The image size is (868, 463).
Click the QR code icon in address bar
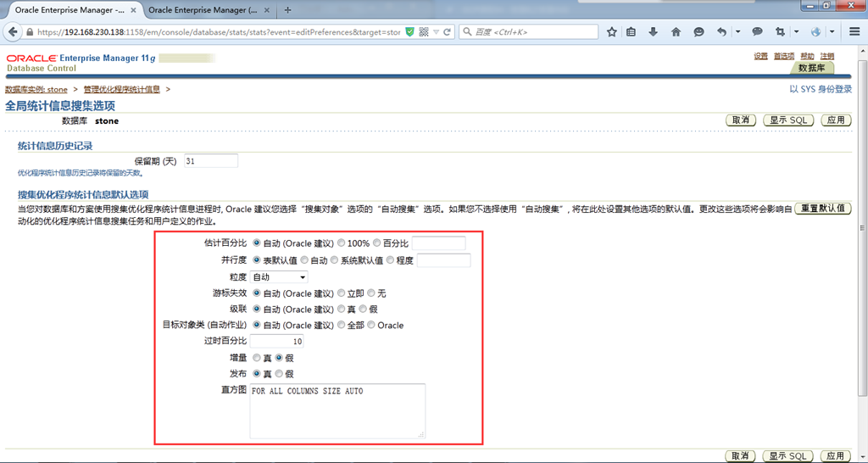pyautogui.click(x=424, y=32)
